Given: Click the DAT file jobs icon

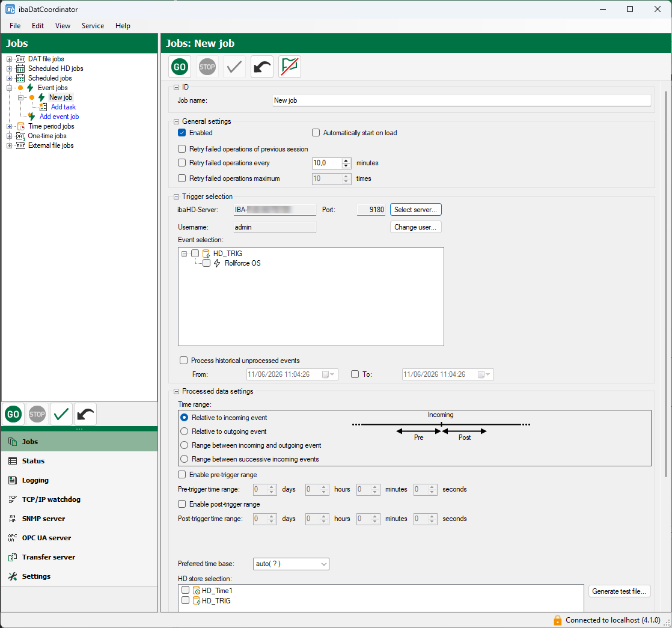Looking at the screenshot, I should coord(20,59).
